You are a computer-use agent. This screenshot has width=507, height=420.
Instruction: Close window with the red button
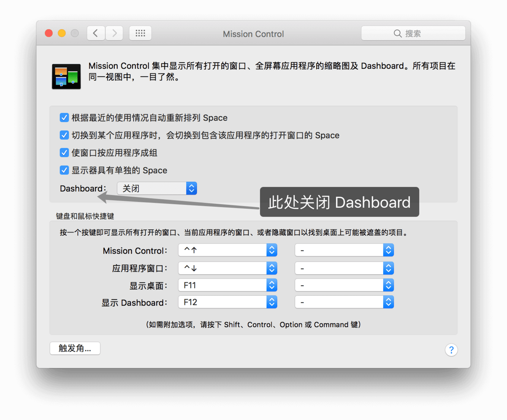tap(49, 33)
